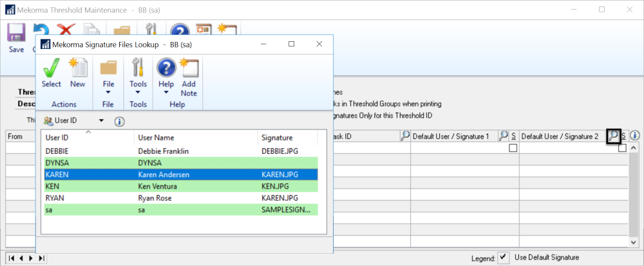Screen dimensions: 644x266
Task: Click the S column header for Signature 1
Action: (x=514, y=137)
